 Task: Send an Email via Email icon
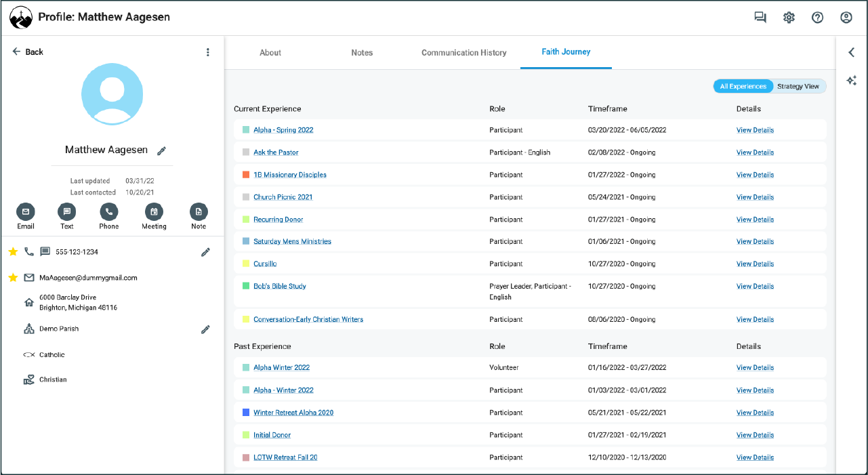click(x=26, y=211)
